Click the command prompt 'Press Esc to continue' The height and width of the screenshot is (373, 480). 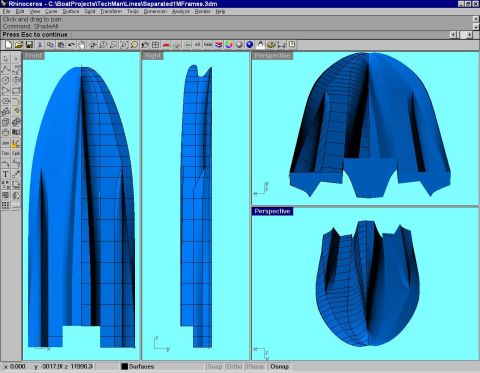pyautogui.click(x=35, y=35)
